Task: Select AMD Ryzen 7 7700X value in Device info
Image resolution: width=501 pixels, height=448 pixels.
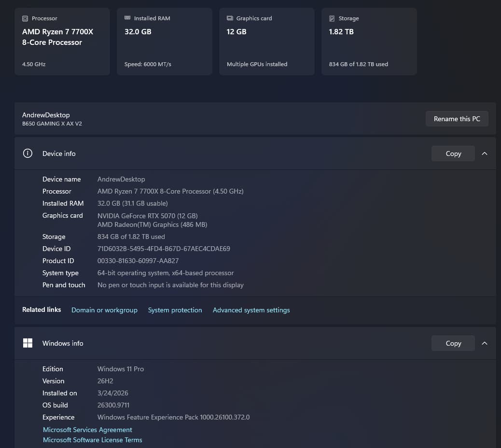Action: point(170,191)
